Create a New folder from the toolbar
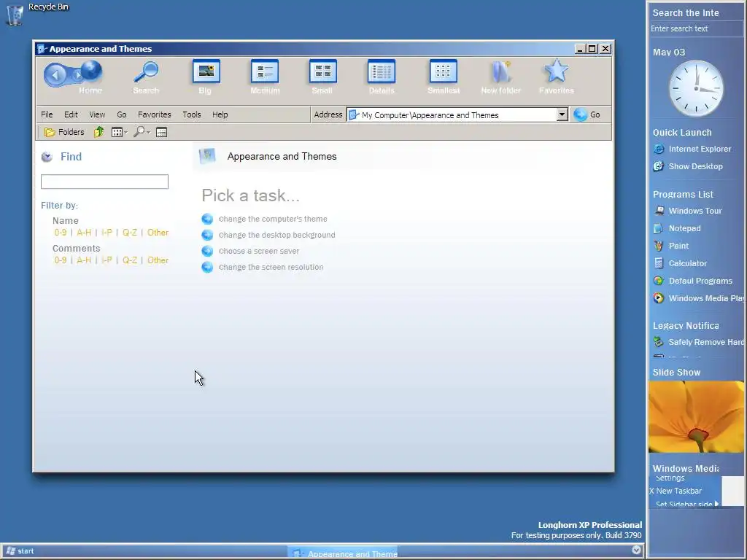Image resolution: width=747 pixels, height=560 pixels. click(x=500, y=77)
